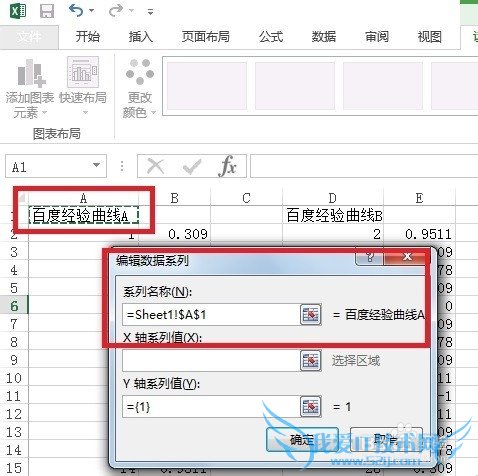Switch to the 开始 ribbon tab
This screenshot has width=478, height=476.
tap(88, 36)
